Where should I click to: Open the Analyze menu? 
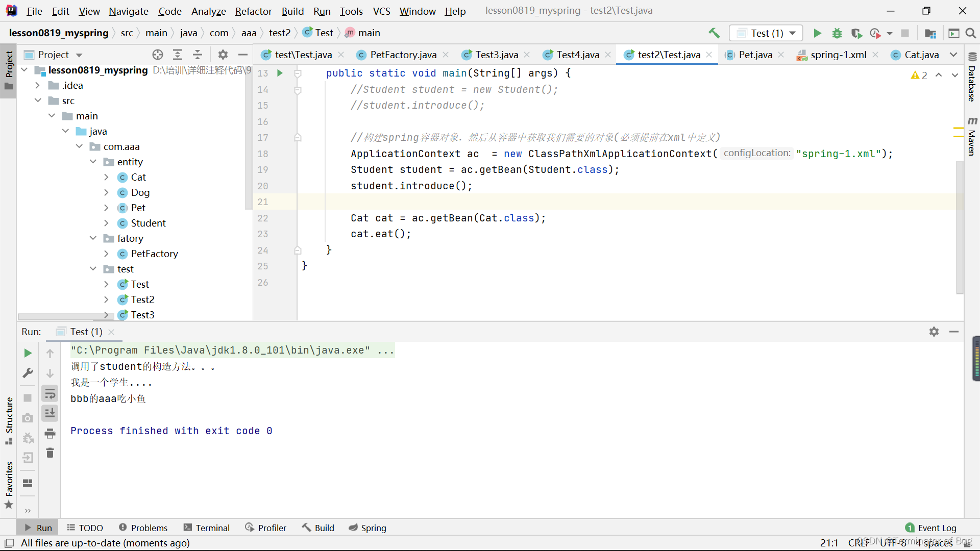pos(208,11)
